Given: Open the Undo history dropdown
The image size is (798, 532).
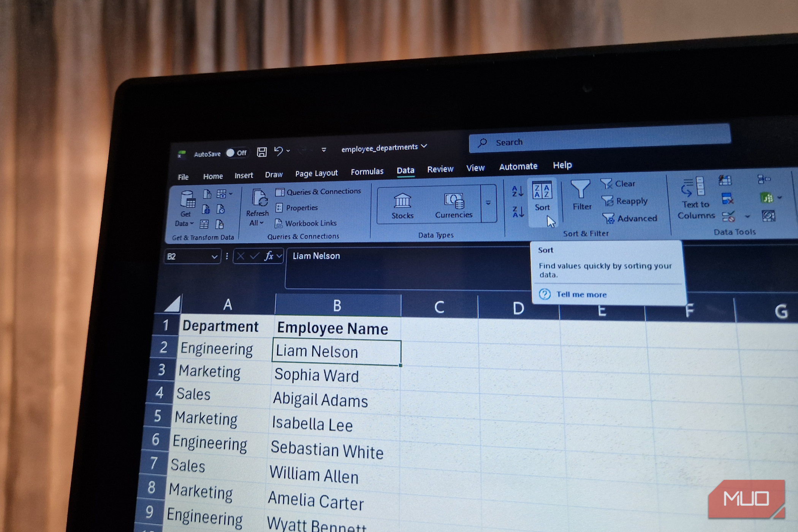Looking at the screenshot, I should click(288, 151).
